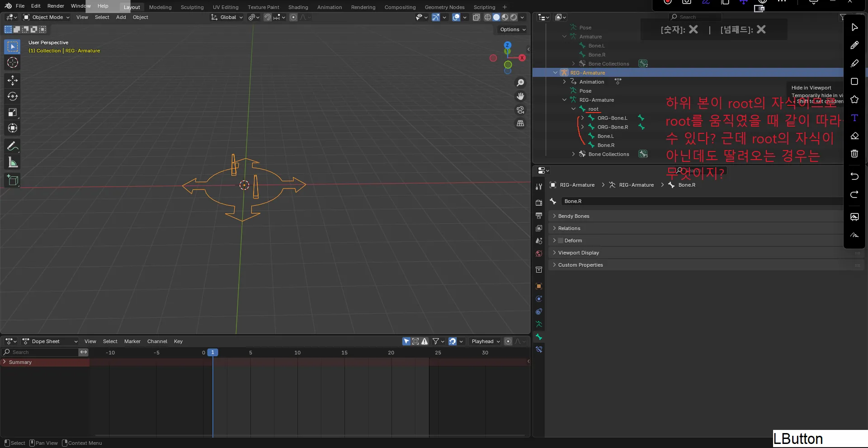This screenshot has width=868, height=448.
Task: Select the root bone in outliner
Action: pyautogui.click(x=593, y=109)
